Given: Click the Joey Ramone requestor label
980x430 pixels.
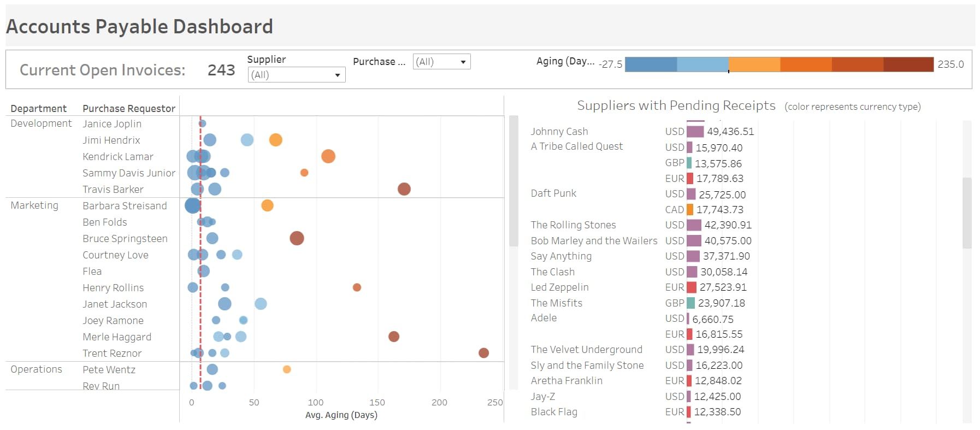Looking at the screenshot, I should [x=113, y=321].
